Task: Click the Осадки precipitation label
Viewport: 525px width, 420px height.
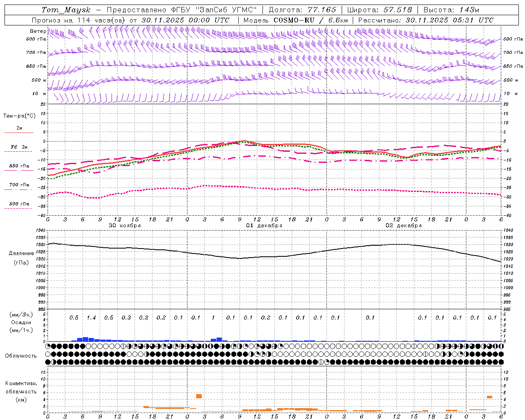Action: pyautogui.click(x=21, y=322)
